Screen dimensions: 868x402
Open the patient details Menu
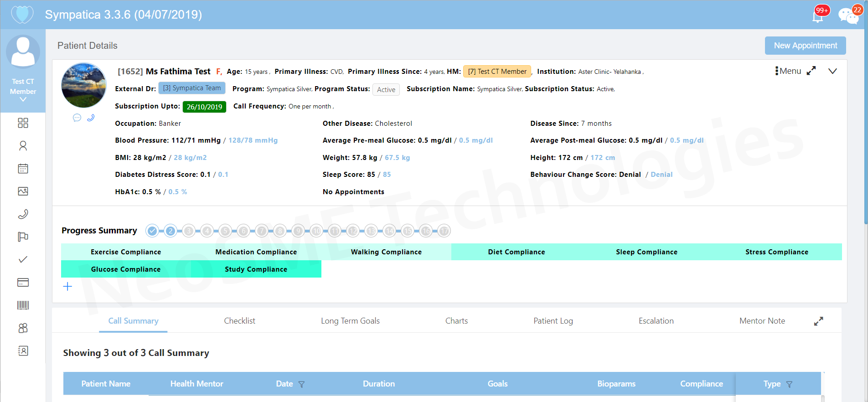pos(788,71)
